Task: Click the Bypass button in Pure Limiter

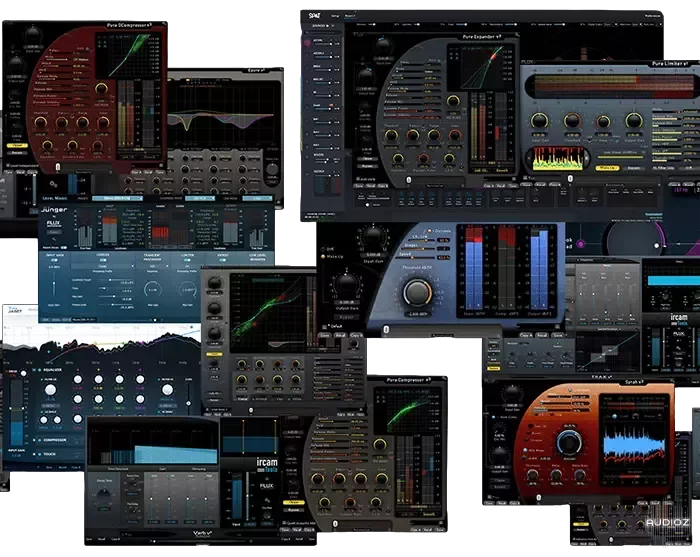Action: tap(633, 168)
